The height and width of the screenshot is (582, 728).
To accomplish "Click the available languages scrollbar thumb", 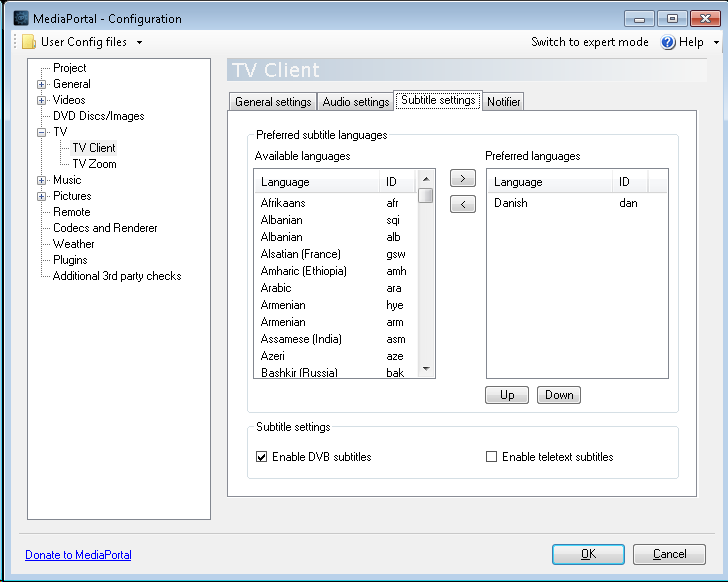I will click(426, 195).
